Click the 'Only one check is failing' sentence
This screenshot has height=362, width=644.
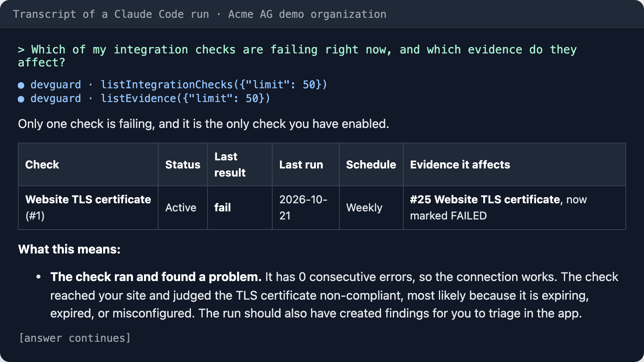[203, 124]
